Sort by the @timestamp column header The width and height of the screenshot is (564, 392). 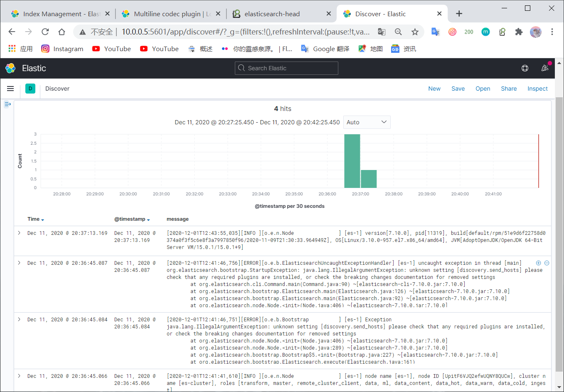click(132, 219)
